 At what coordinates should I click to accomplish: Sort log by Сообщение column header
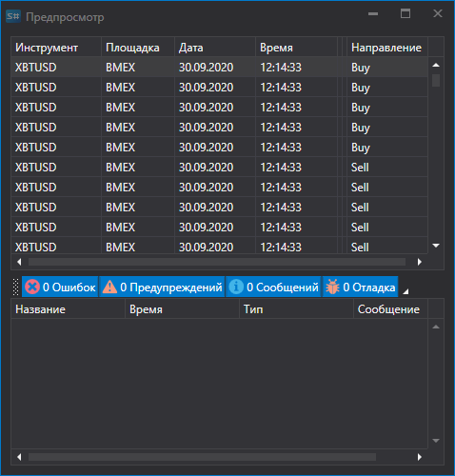tap(390, 309)
